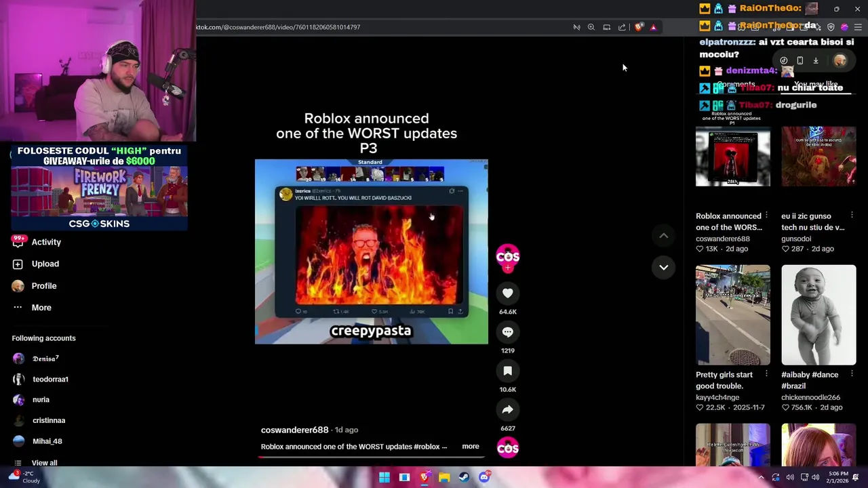
Task: Click the TikTok coin icon in the top pill
Action: pos(784,60)
